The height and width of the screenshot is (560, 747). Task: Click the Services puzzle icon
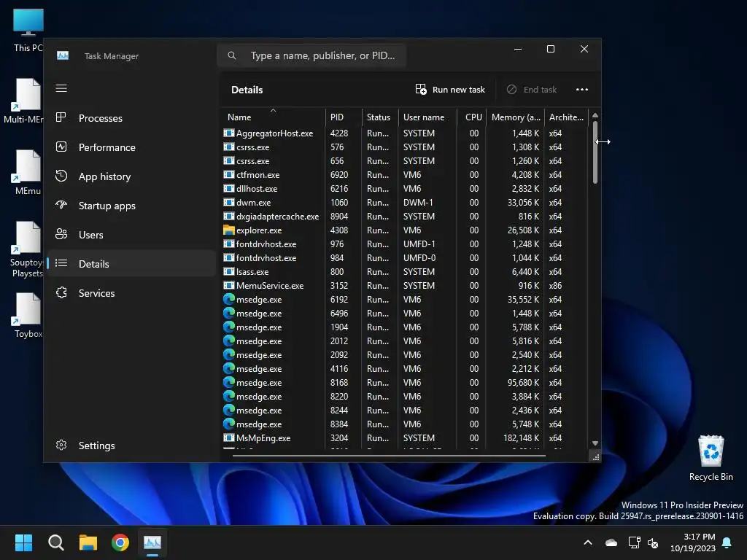61,292
